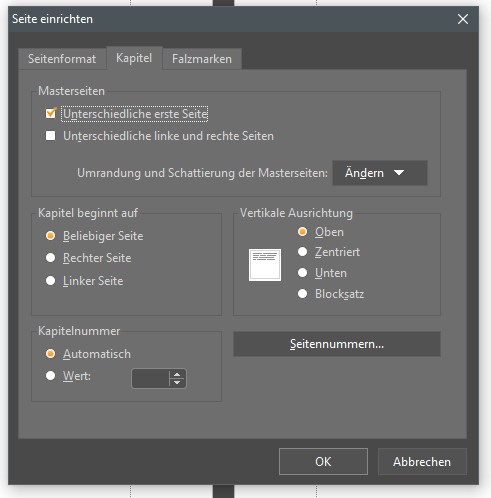This screenshot has width=491, height=498.
Task: Select Beliebiger Seite radio option
Action: (x=50, y=236)
